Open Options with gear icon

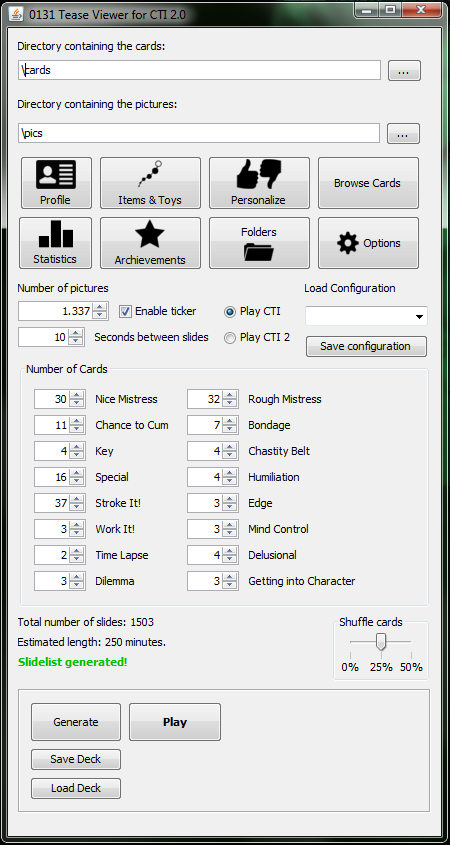point(368,243)
